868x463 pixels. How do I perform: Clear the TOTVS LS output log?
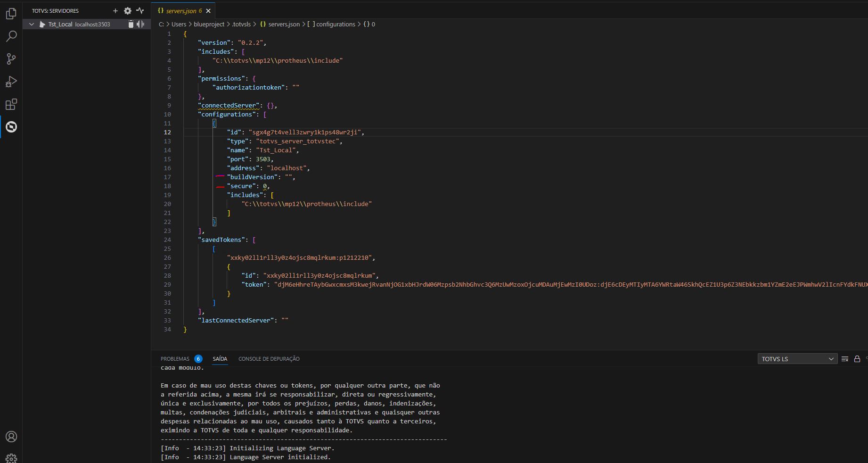[x=845, y=359]
